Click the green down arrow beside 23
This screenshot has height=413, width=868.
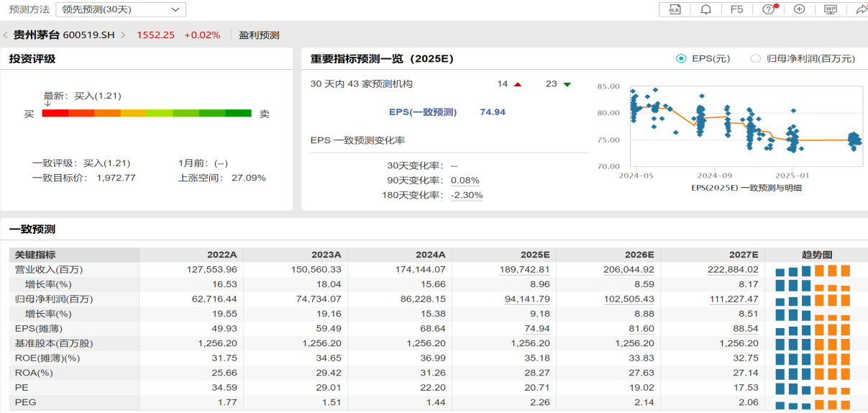pos(567,84)
